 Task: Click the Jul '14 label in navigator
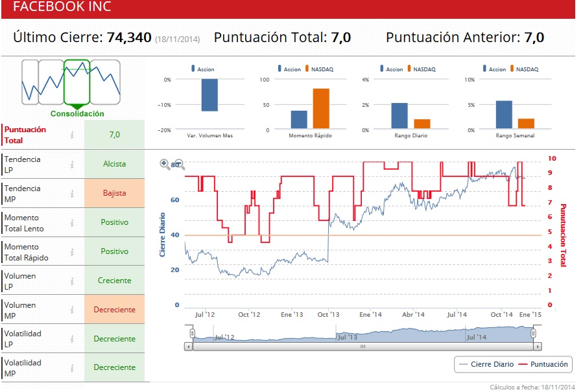(x=476, y=337)
